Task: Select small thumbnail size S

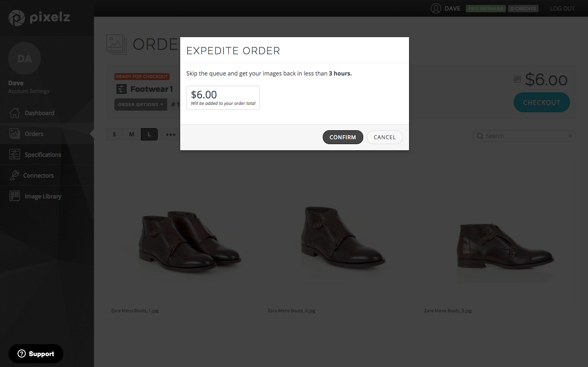Action: coord(114,134)
